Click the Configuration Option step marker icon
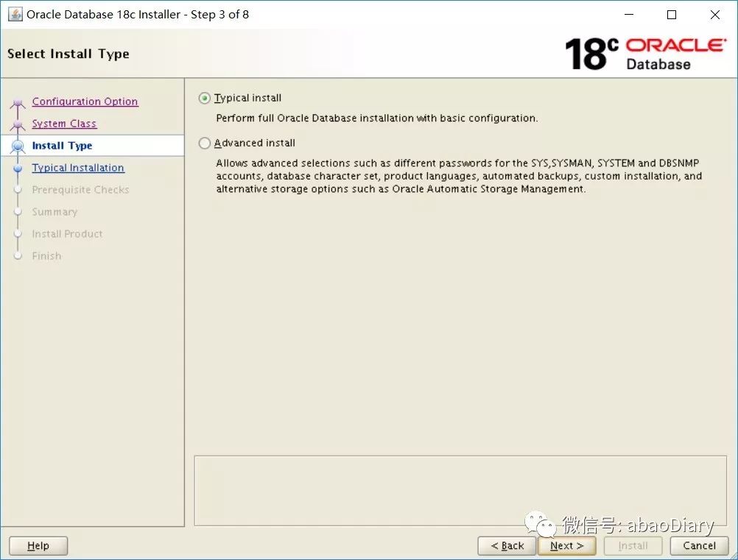Image resolution: width=738 pixels, height=560 pixels. pyautogui.click(x=18, y=102)
